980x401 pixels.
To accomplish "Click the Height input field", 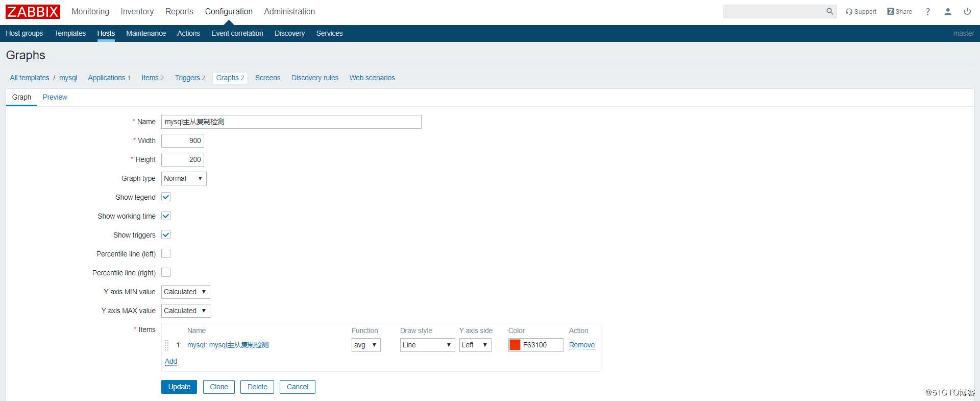I will click(x=183, y=159).
